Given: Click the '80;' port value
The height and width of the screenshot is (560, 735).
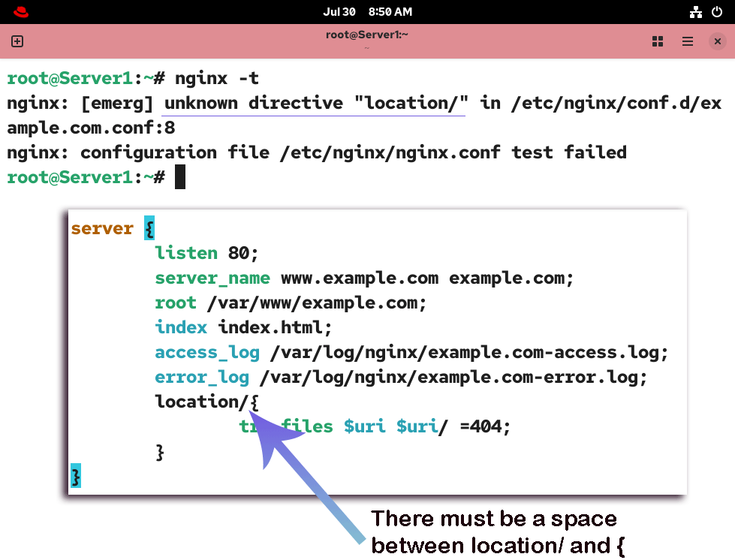Looking at the screenshot, I should tap(243, 253).
